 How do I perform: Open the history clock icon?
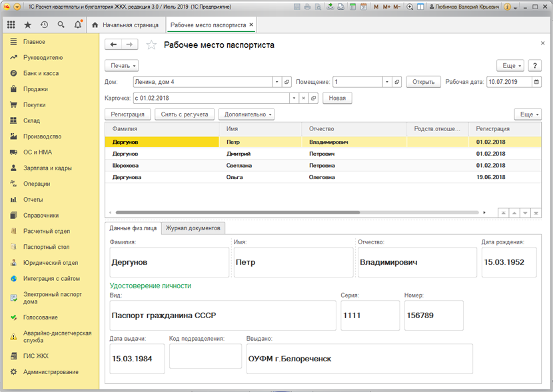[45, 25]
